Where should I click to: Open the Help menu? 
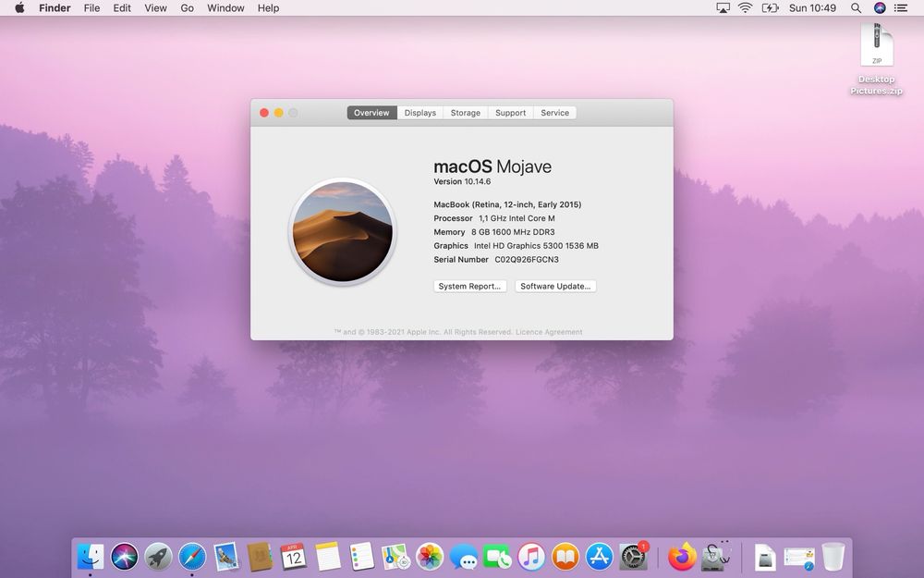[268, 7]
